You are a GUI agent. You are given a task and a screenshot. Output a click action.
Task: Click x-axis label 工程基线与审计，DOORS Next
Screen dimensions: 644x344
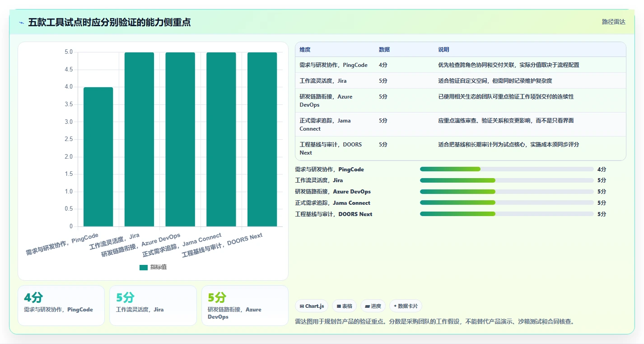222,246
